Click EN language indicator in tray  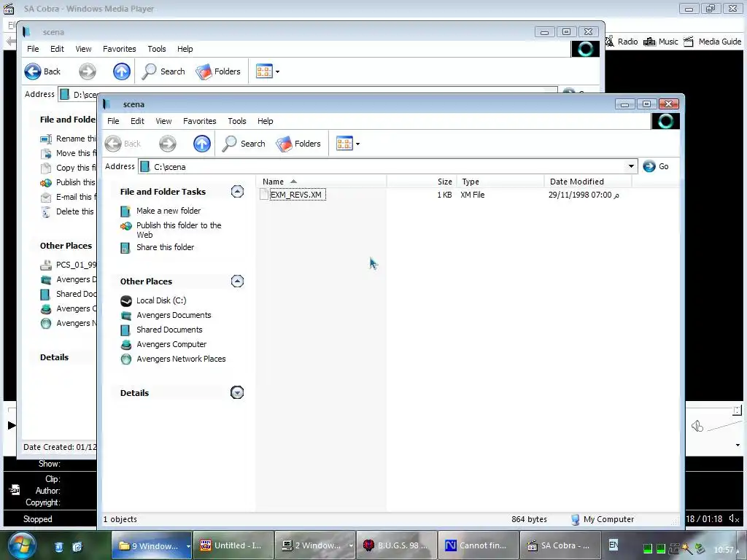[x=614, y=544]
